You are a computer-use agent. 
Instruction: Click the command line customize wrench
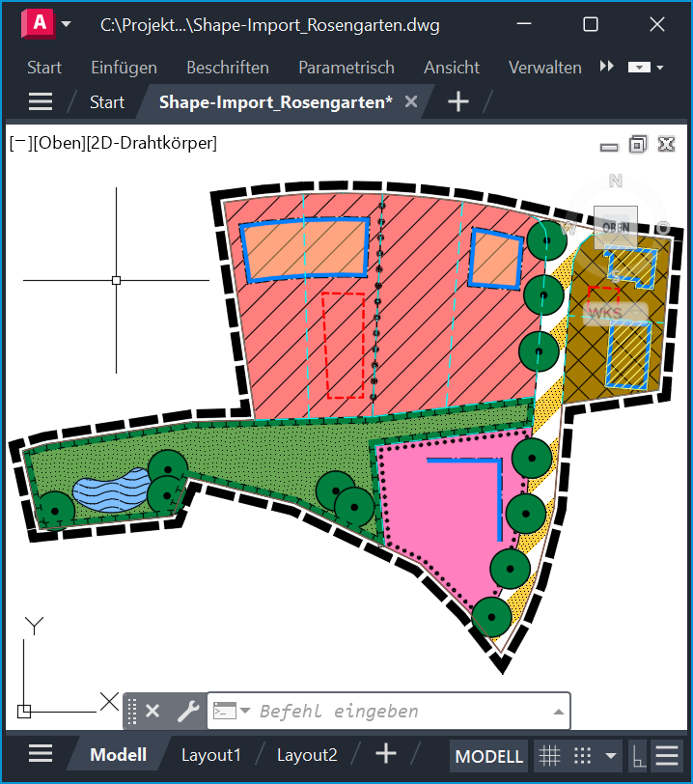187,712
